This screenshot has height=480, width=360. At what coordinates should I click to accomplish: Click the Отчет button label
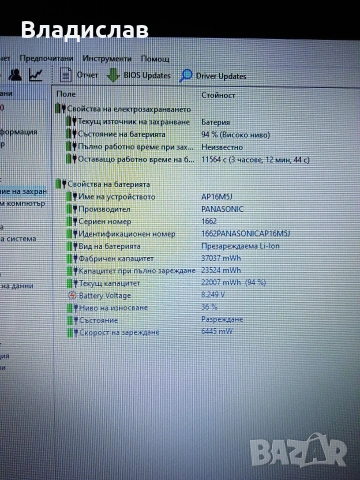click(87, 75)
